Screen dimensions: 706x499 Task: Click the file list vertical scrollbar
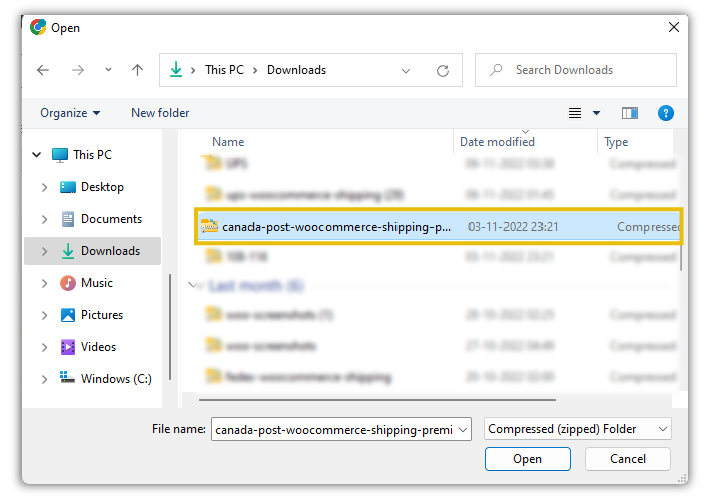coord(680,257)
